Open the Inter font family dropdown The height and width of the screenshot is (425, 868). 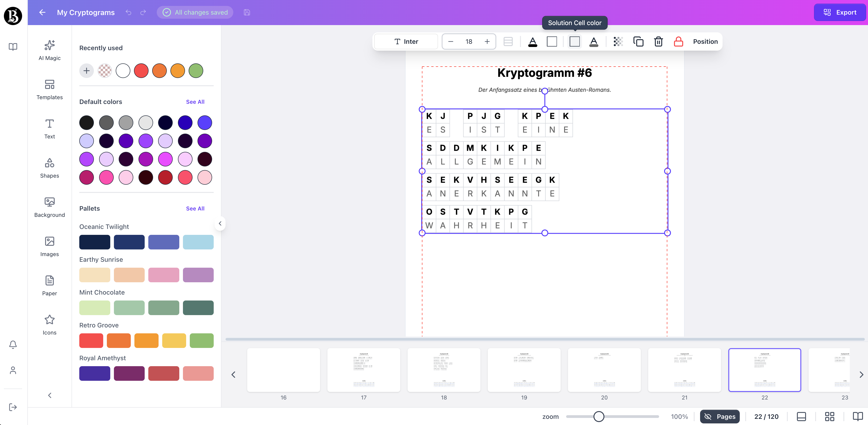406,41
